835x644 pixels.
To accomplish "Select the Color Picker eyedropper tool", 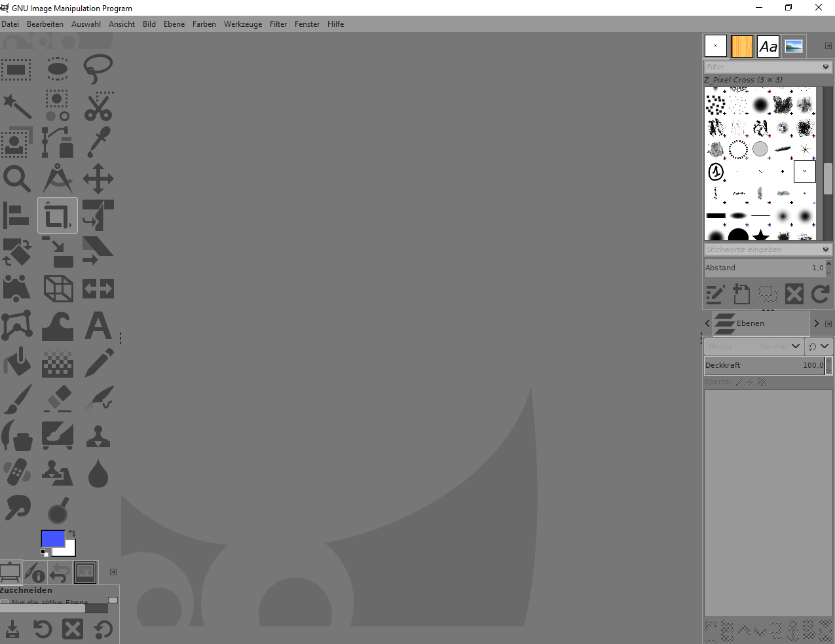I will 98,142.
